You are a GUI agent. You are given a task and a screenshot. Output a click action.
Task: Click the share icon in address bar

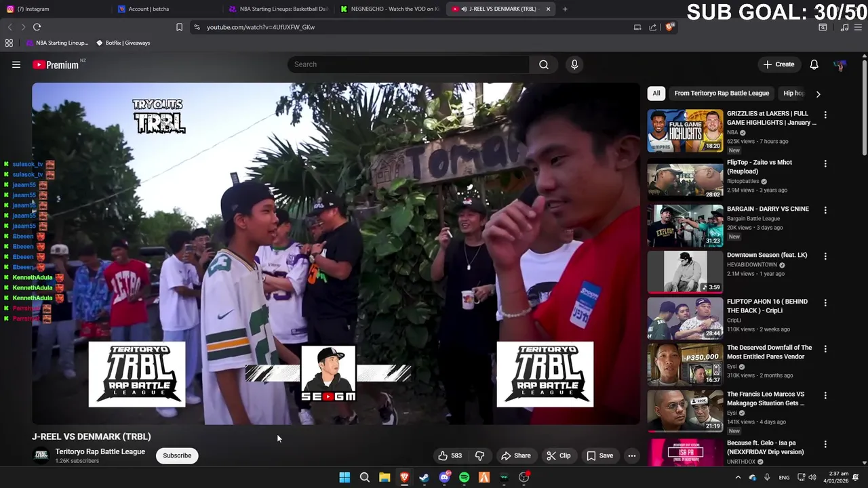652,27
